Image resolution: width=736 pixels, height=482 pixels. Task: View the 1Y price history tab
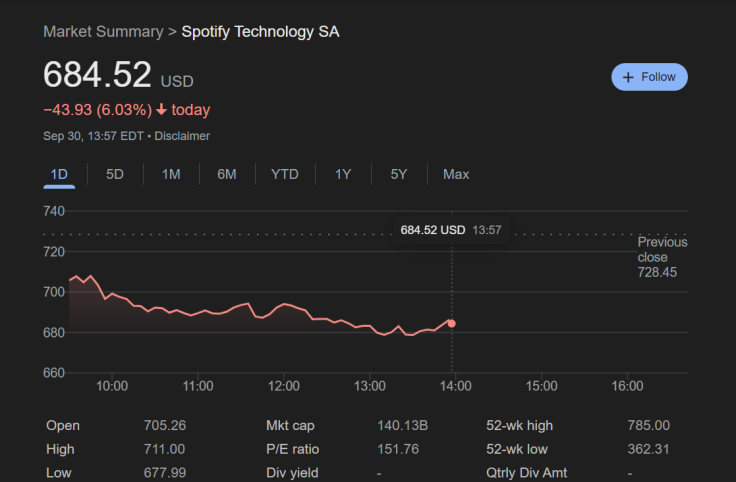[343, 174]
